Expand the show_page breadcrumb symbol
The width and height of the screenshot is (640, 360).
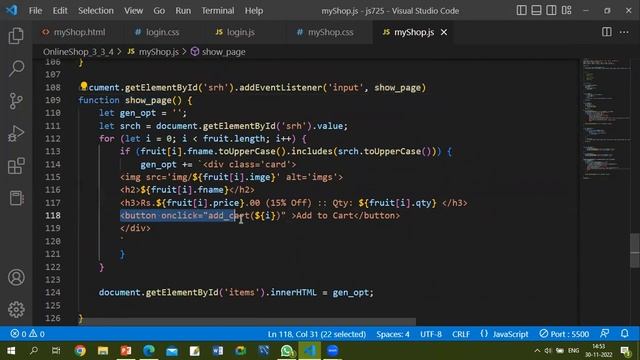[x=218, y=52]
